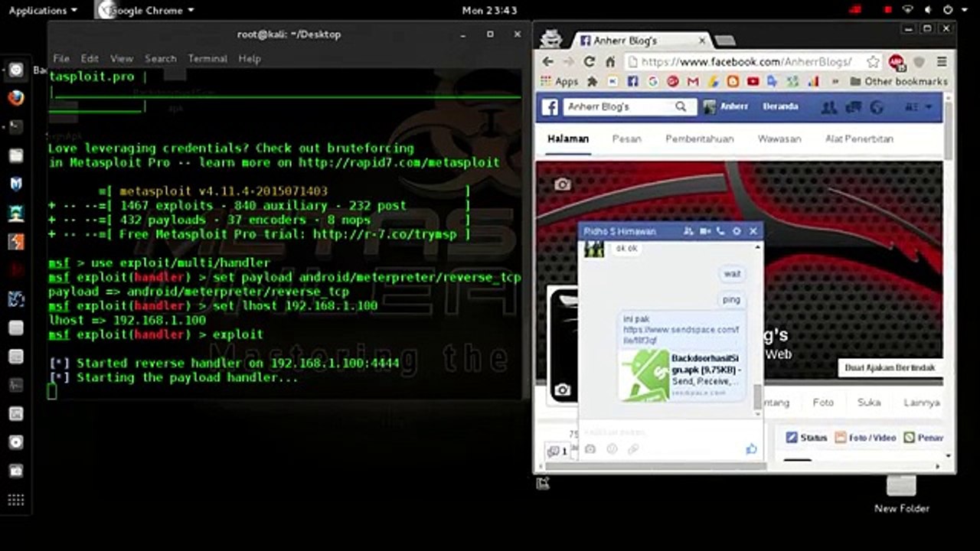Click the camera icon on the cover photo
Image resolution: width=980 pixels, height=551 pixels.
tap(563, 184)
